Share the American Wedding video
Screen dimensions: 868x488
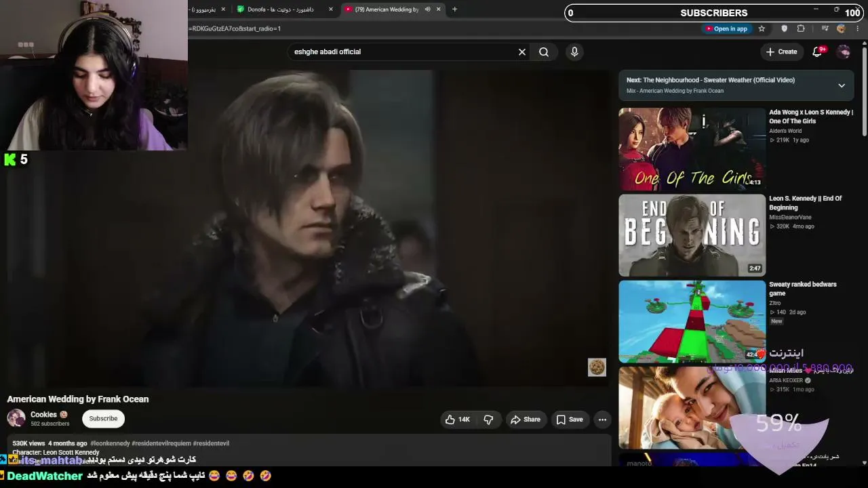(526, 420)
